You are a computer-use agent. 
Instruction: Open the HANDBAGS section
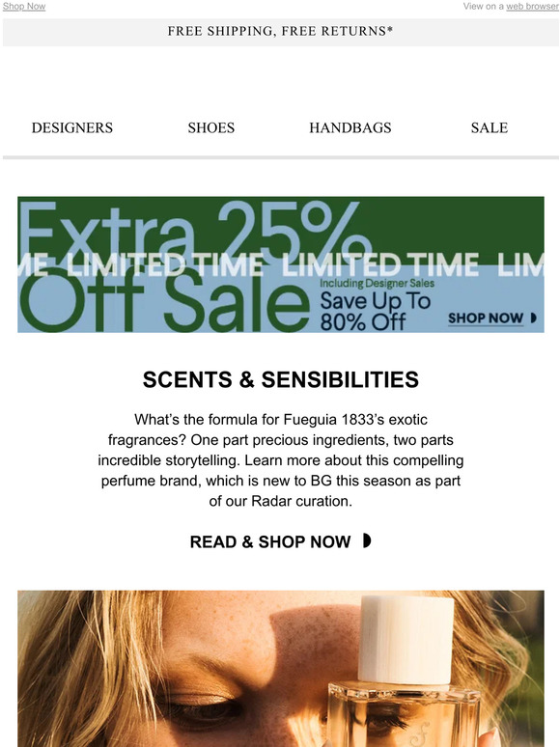350,127
